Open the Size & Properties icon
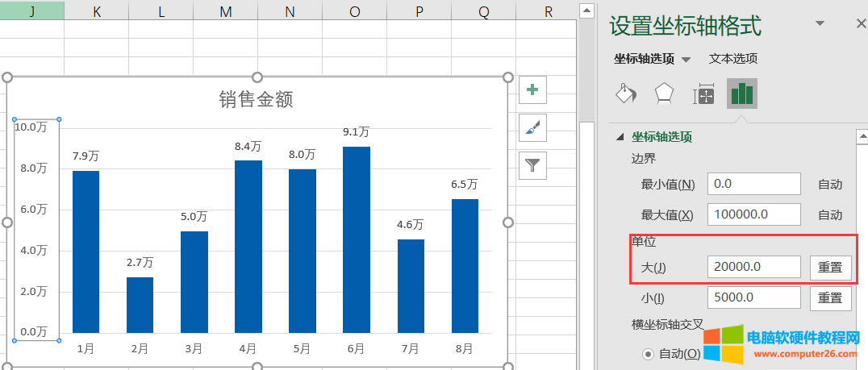Screen dimensions: 868x370 click(703, 95)
